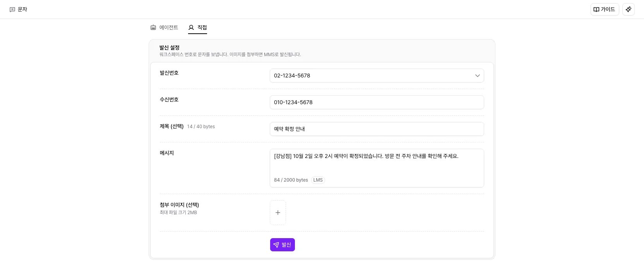
Task: Expand the sender number chevron arrow
Action: pos(477,76)
